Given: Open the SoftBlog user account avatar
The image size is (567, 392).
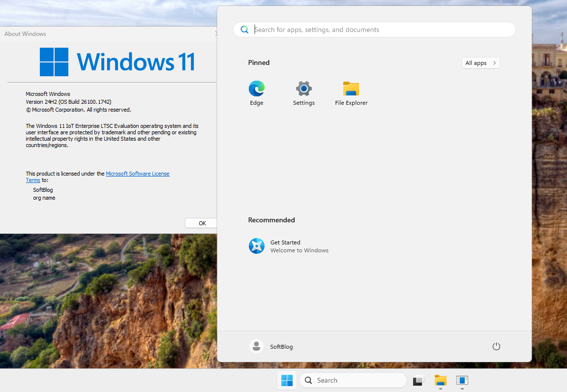Looking at the screenshot, I should coord(256,346).
